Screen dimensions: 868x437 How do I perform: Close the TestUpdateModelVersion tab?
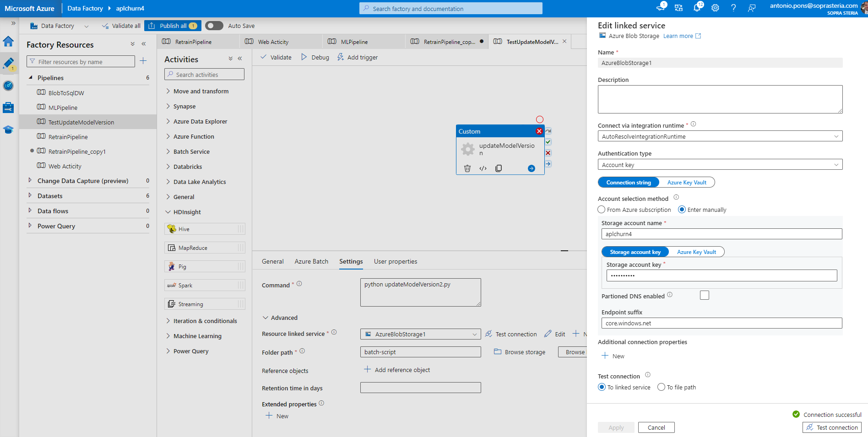pos(564,41)
